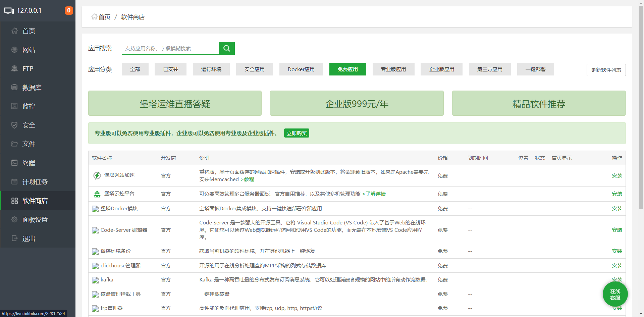Click the 面板设置 gear icon in sidebar

point(14,219)
